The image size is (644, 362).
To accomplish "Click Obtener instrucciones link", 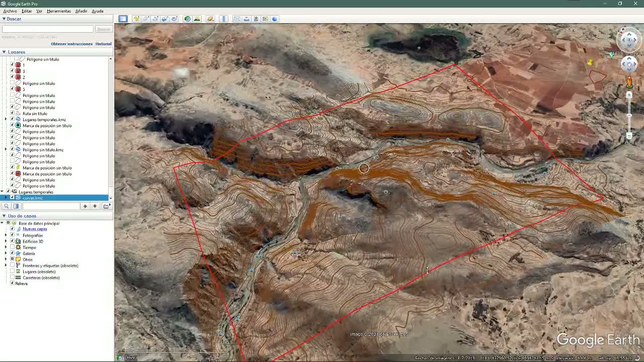I will (72, 44).
